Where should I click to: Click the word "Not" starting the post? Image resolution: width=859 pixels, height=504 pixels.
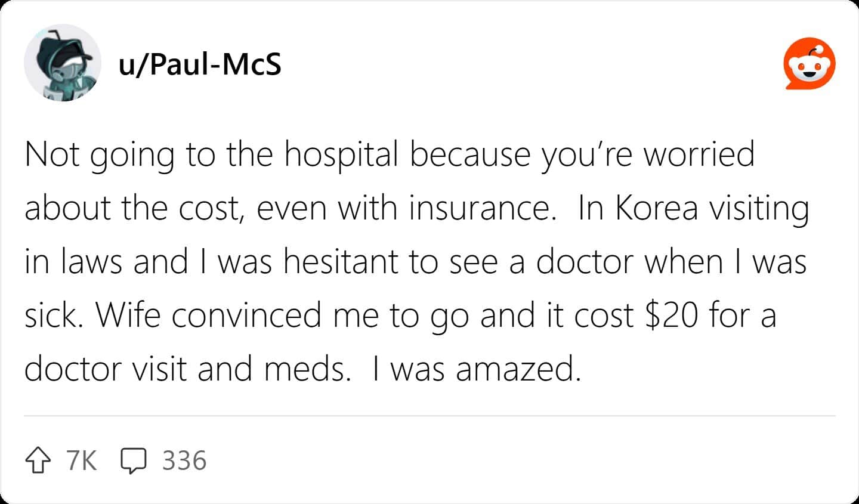[x=52, y=154]
